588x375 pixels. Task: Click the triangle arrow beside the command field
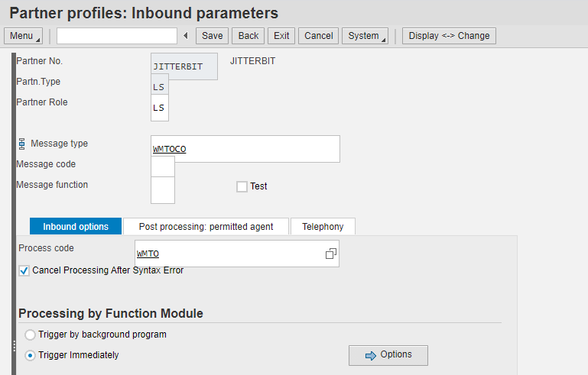pos(185,36)
